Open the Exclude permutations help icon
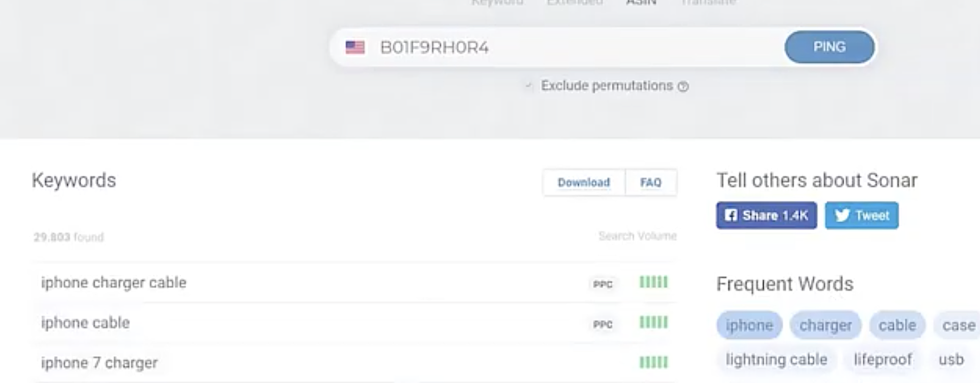Screen dimensions: 980x383 coord(683,86)
